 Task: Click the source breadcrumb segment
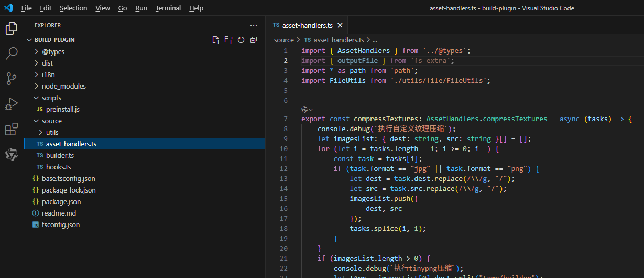(x=284, y=40)
